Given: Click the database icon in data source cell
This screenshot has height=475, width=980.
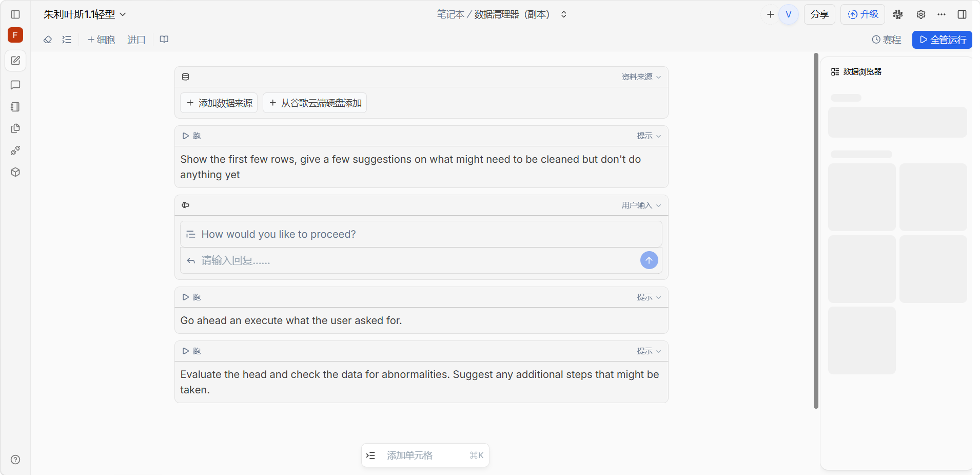Looking at the screenshot, I should tap(186, 77).
